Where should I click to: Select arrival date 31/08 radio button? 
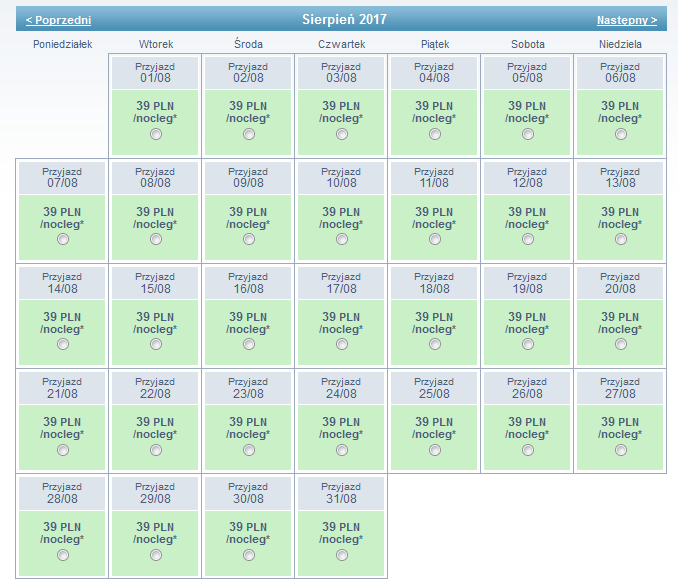pyautogui.click(x=342, y=555)
